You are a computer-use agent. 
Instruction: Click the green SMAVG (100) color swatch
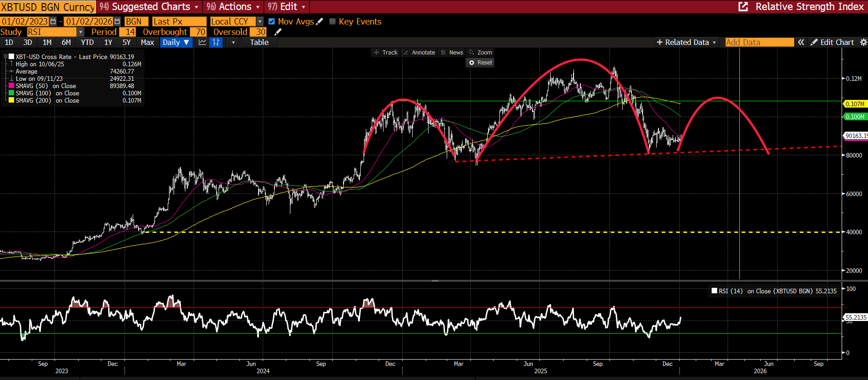(11, 93)
